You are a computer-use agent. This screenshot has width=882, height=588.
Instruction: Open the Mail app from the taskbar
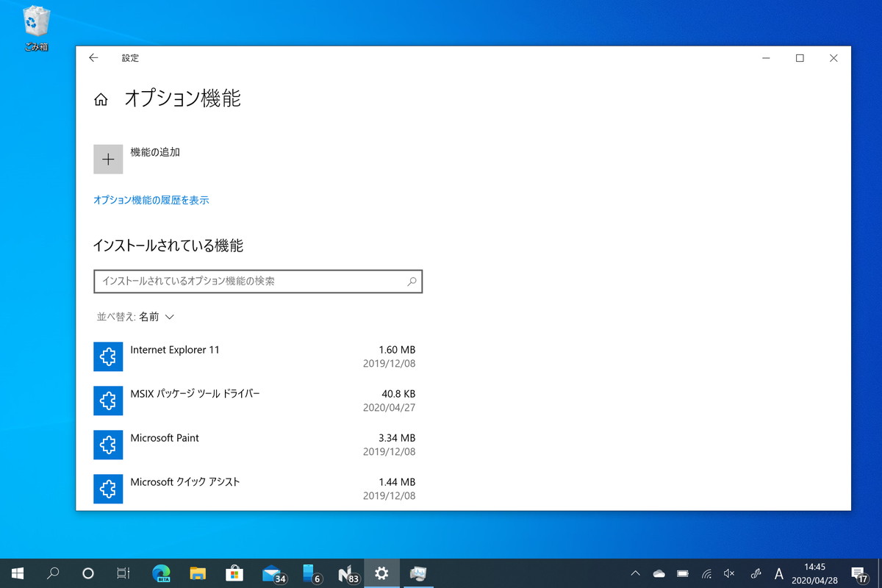click(271, 573)
